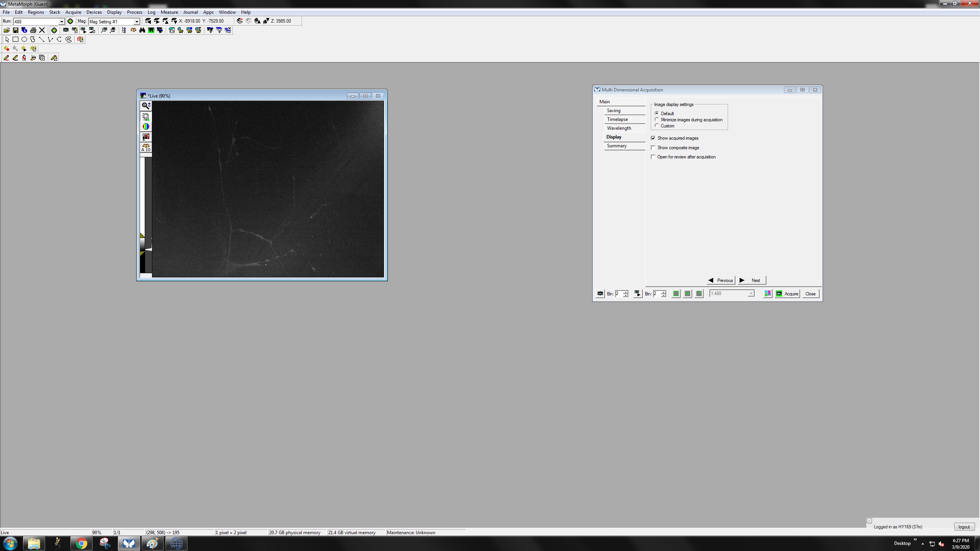Click the Next button
This screenshot has width=980, height=551.
pyautogui.click(x=751, y=280)
